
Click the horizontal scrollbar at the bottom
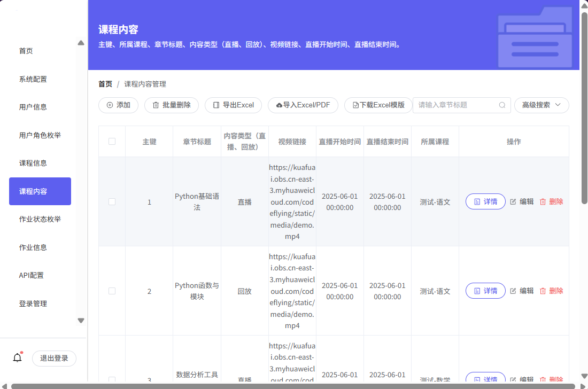[292, 386]
